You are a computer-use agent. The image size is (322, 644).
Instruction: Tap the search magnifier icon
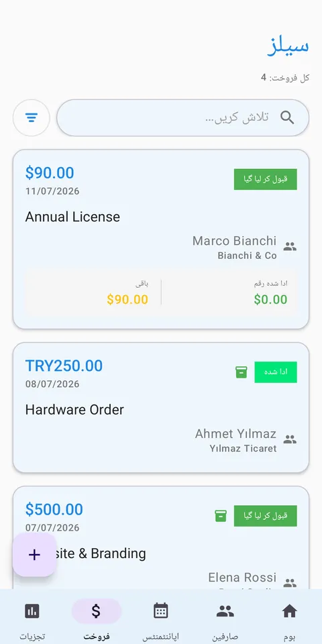[x=287, y=118]
